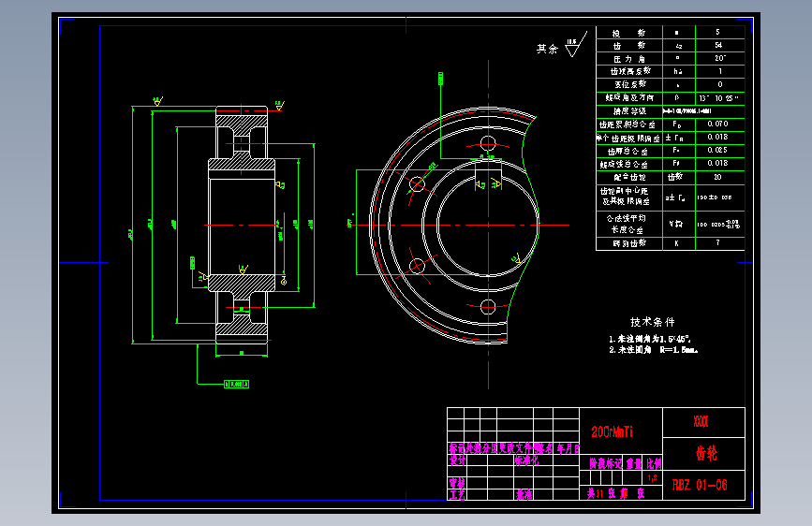
Task: Click the 跨测齿数 row label
Action: pyautogui.click(x=629, y=242)
